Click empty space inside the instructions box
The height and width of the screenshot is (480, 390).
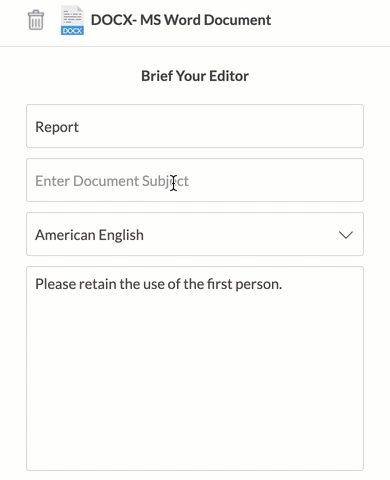195,383
